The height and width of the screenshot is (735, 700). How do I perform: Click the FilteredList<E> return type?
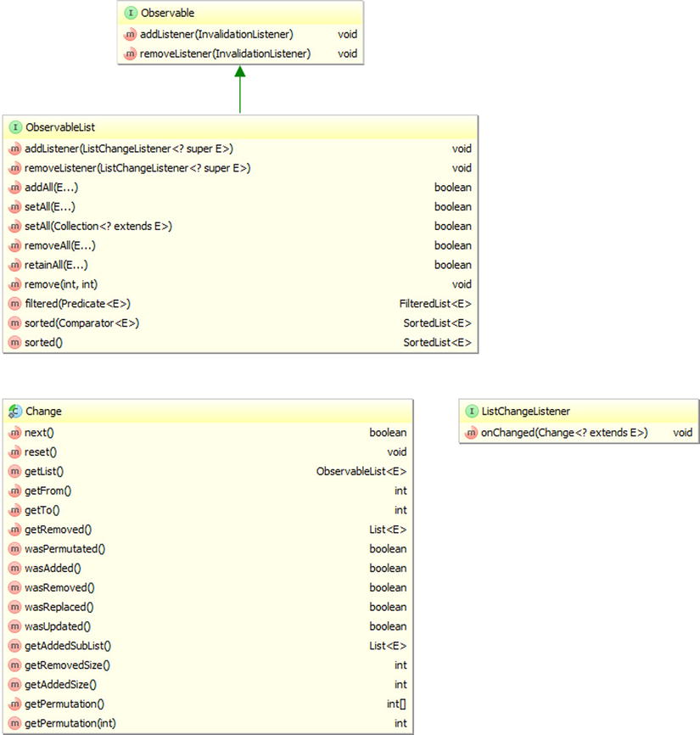[435, 304]
